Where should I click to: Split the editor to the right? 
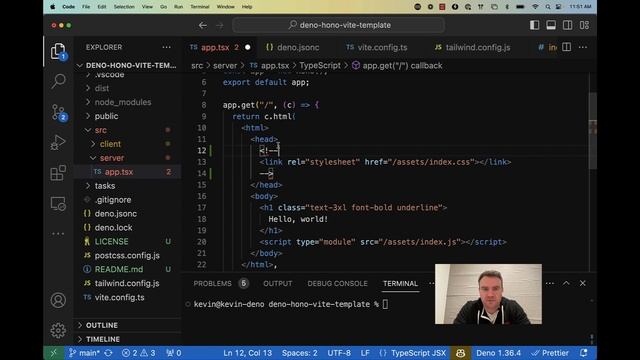coord(567,47)
